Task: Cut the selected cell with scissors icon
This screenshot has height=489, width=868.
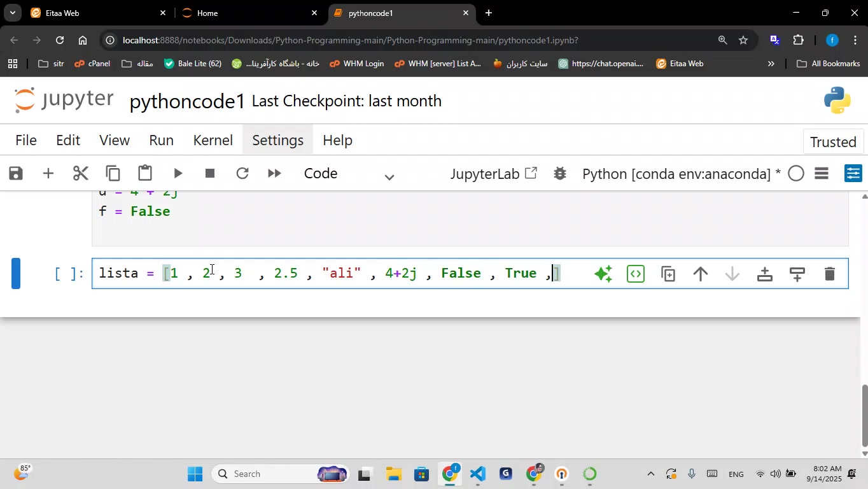Action: (x=80, y=173)
